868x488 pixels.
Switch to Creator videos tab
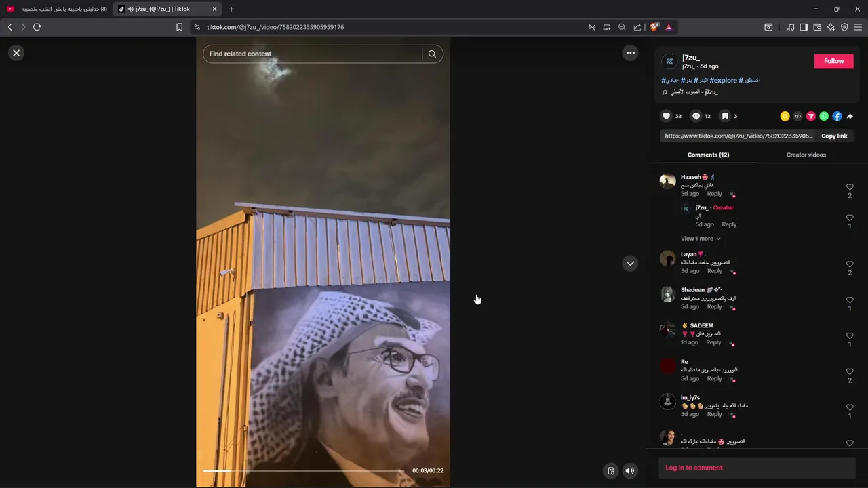point(806,155)
